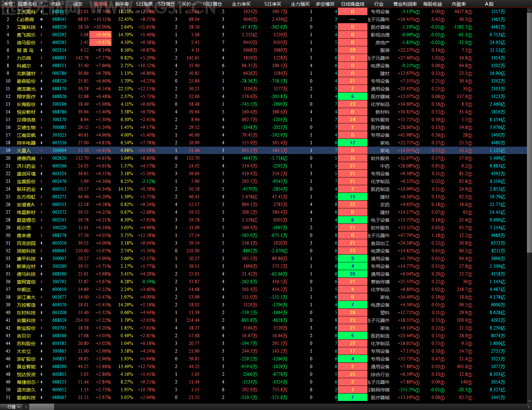Click price 214.50 in 安集科技 row
Image resolution: width=532 pixels, height=410 pixels.
click(x=82, y=320)
